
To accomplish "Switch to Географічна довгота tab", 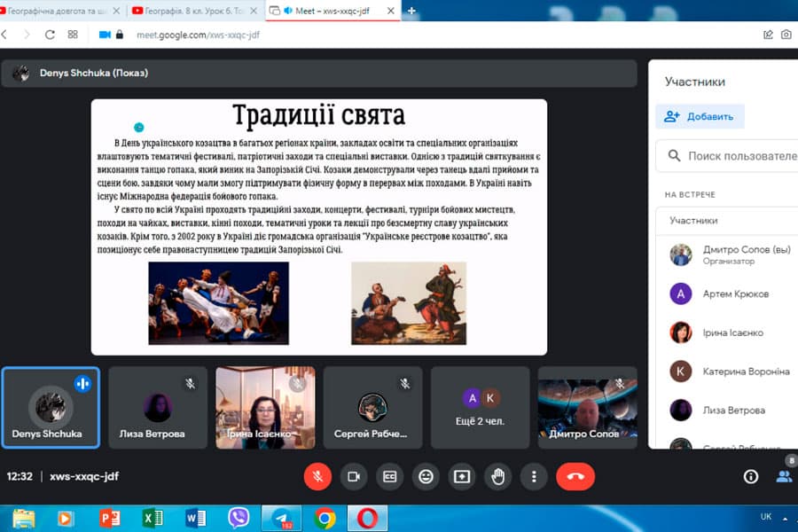I will pyautogui.click(x=62, y=11).
